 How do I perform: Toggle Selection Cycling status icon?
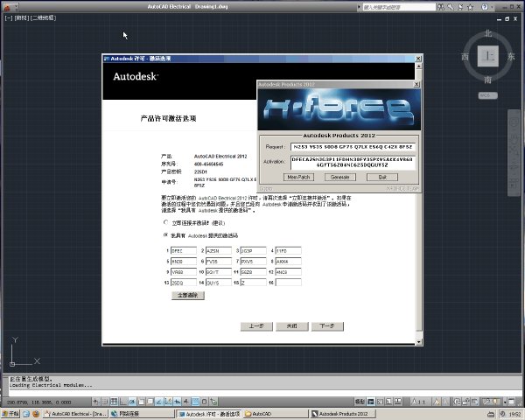click(213, 402)
